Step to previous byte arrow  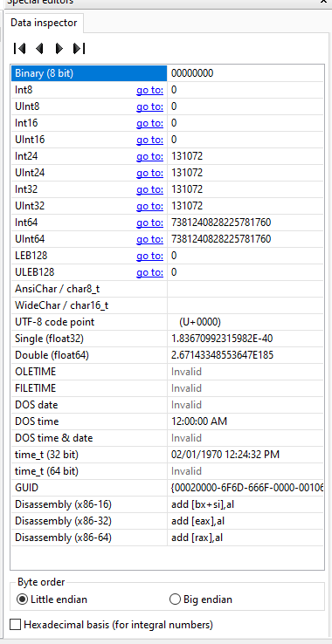click(x=39, y=49)
